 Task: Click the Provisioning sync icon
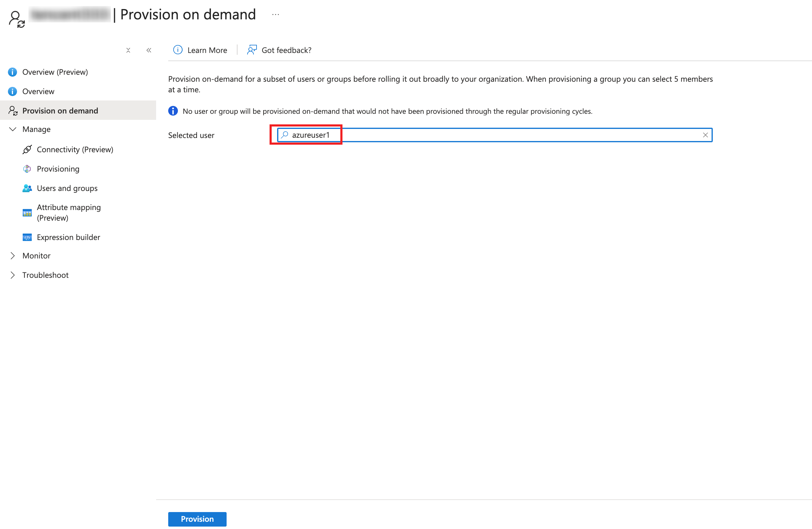tap(27, 169)
